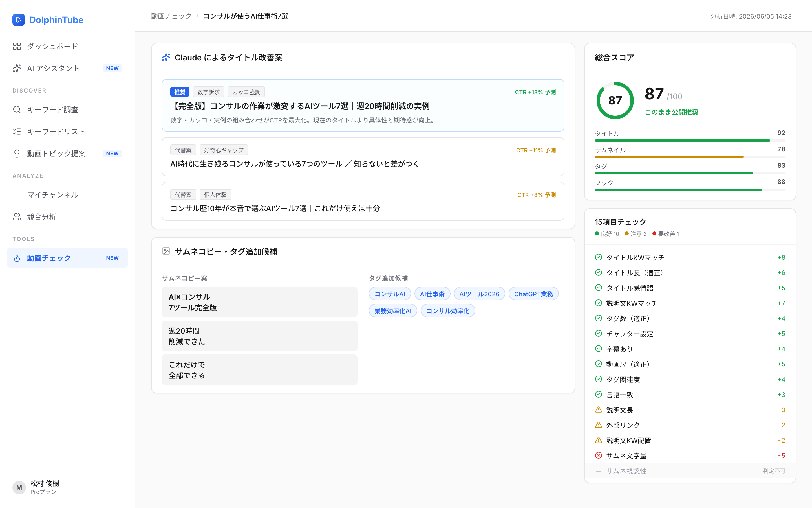This screenshot has height=508, width=812.
Task: Click the check icon for タイトル感情語
Action: click(x=599, y=288)
